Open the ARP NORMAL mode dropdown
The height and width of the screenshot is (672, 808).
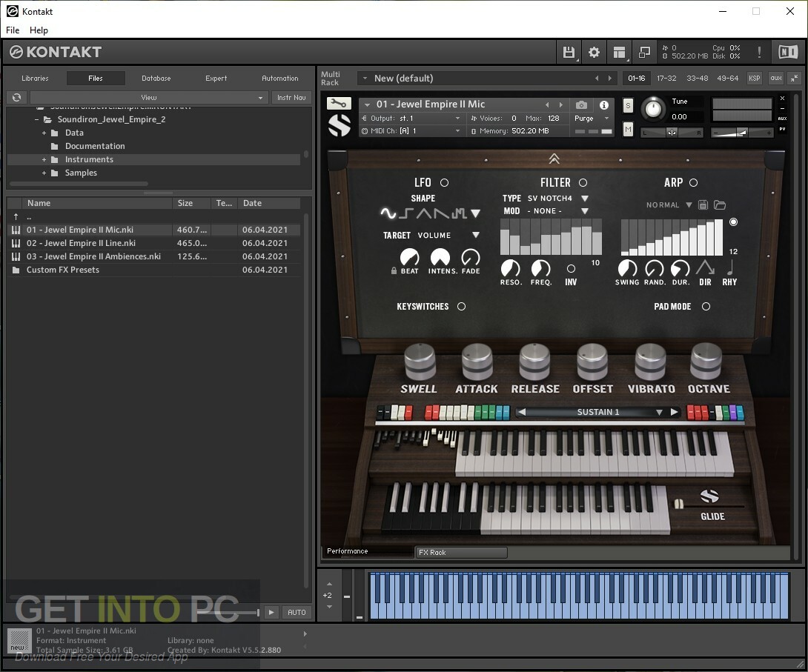[x=689, y=205]
